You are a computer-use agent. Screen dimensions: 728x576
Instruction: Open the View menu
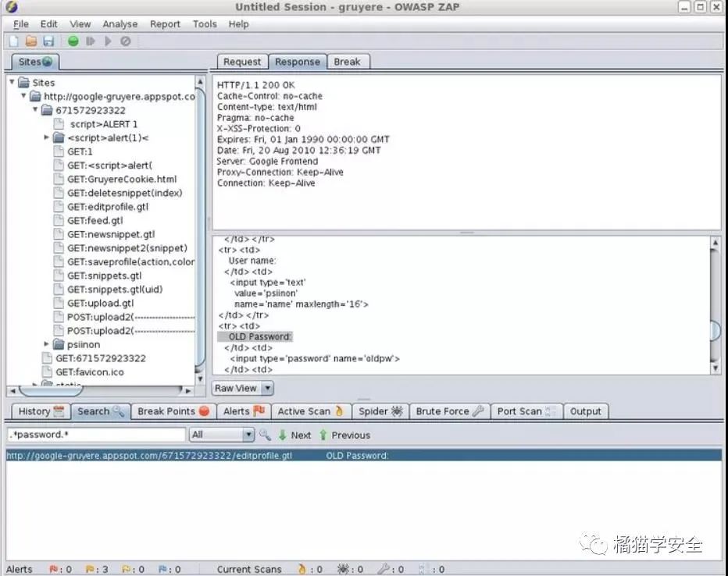click(x=80, y=24)
